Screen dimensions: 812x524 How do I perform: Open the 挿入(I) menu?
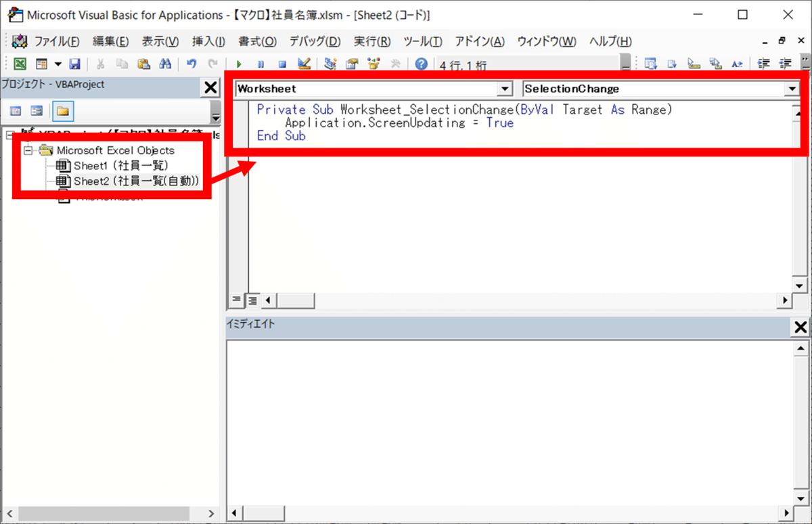pos(208,41)
